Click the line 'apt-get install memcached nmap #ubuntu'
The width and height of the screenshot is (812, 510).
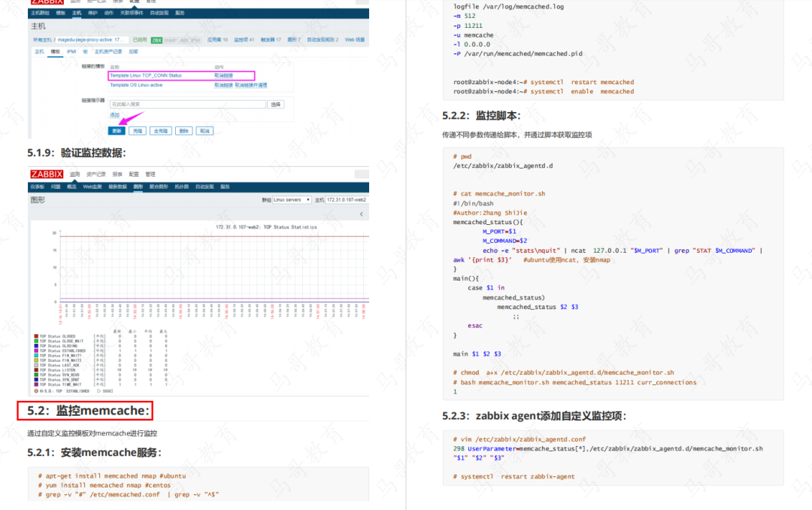click(x=112, y=476)
